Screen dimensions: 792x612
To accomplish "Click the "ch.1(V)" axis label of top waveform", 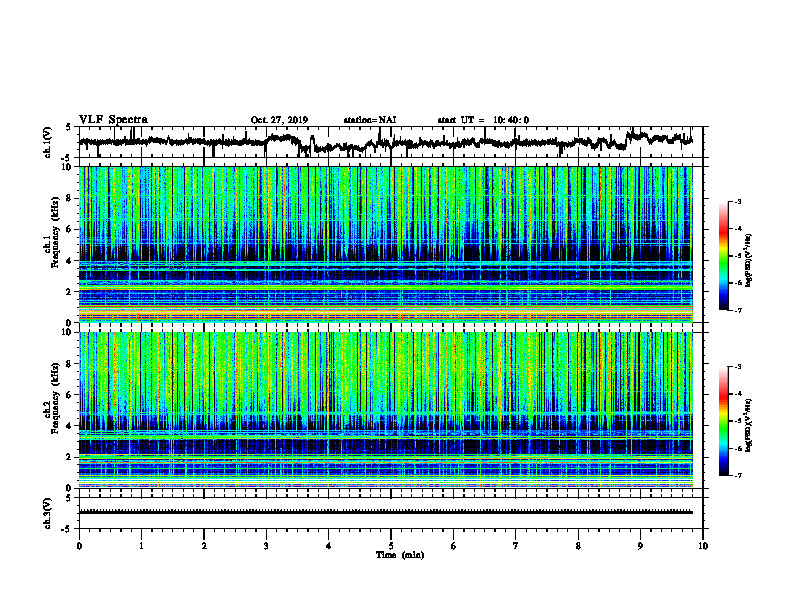I will pos(48,142).
